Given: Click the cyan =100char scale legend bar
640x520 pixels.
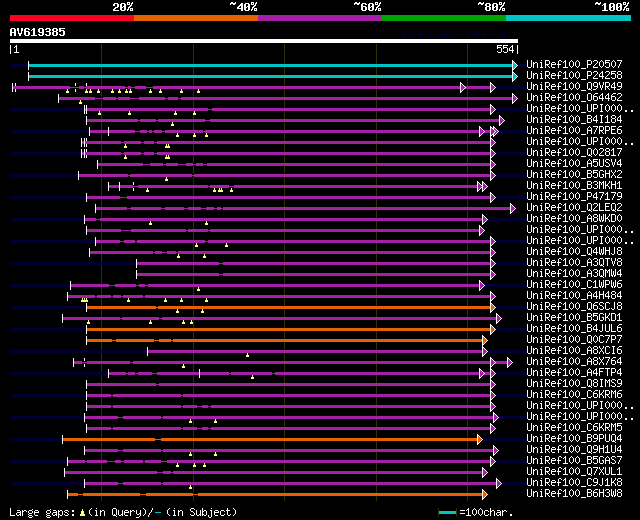Looking at the screenshot, I should (x=447, y=512).
